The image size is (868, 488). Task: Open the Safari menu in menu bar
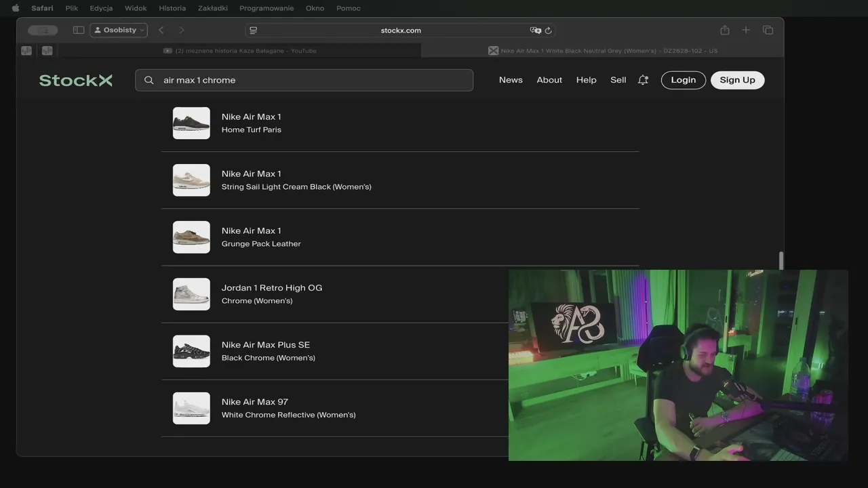[42, 8]
